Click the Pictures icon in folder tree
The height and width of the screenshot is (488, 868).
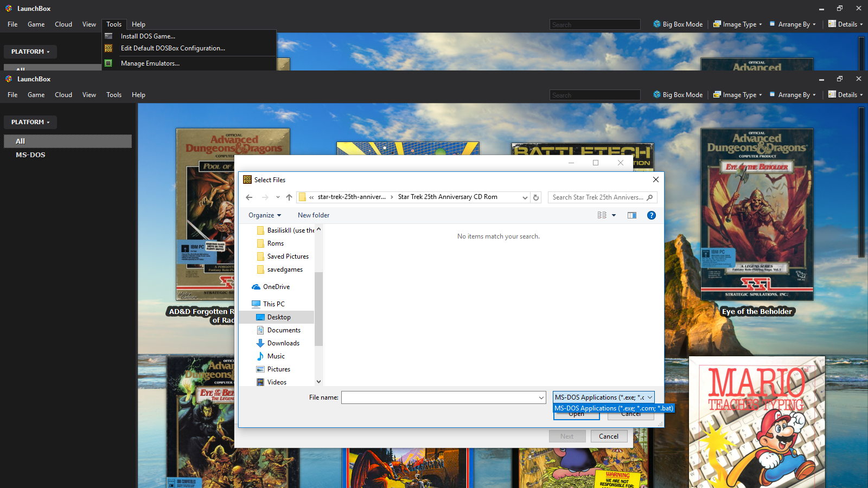pos(260,369)
